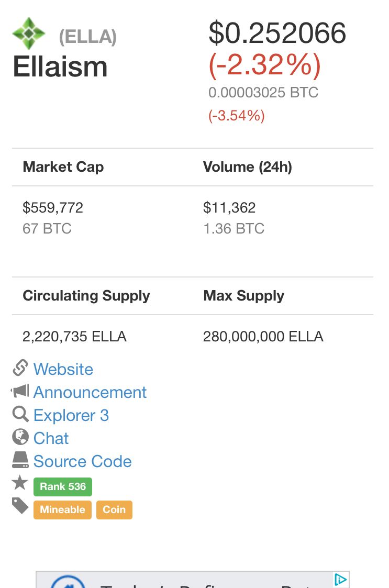
Task: Click the AdChoices icon on the ad
Action: (340, 580)
